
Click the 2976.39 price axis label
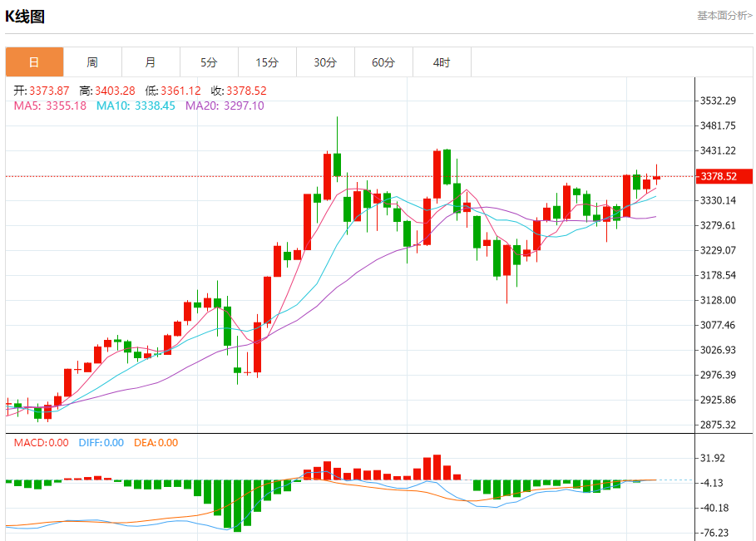pos(718,375)
